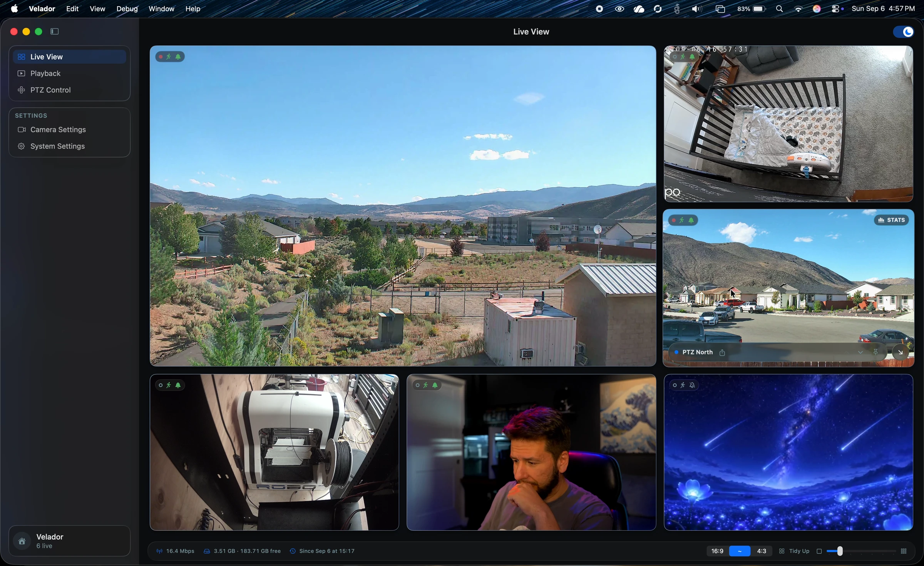Select the crib camera thumbnail

788,124
